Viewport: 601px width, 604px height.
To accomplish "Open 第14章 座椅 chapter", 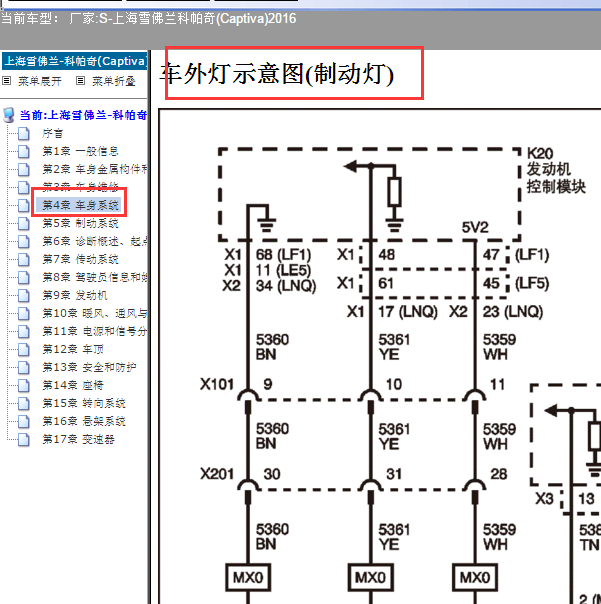I will pos(73,385).
